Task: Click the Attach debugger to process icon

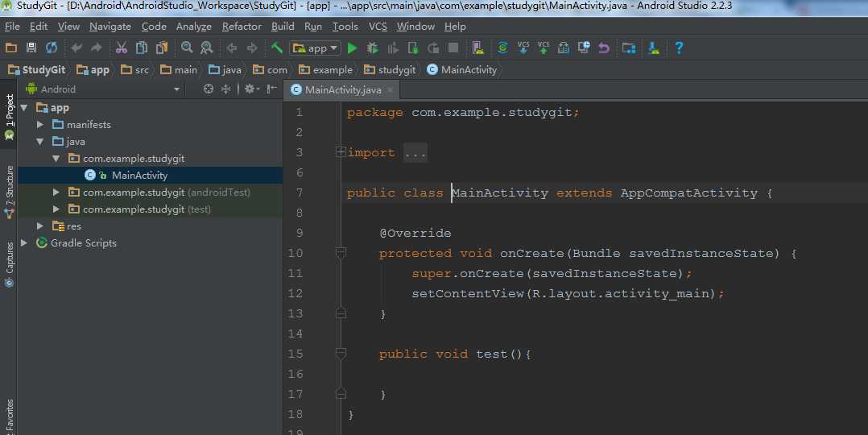Action: pos(413,48)
